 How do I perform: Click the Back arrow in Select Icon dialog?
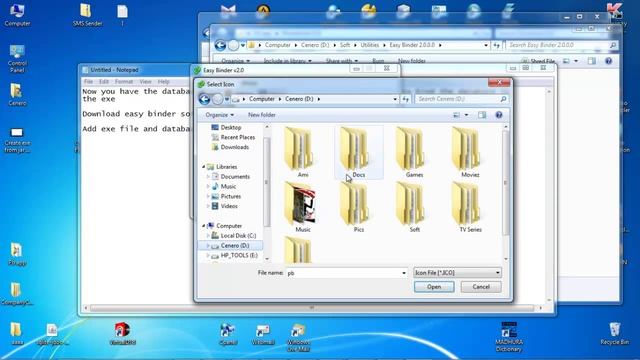(204, 99)
